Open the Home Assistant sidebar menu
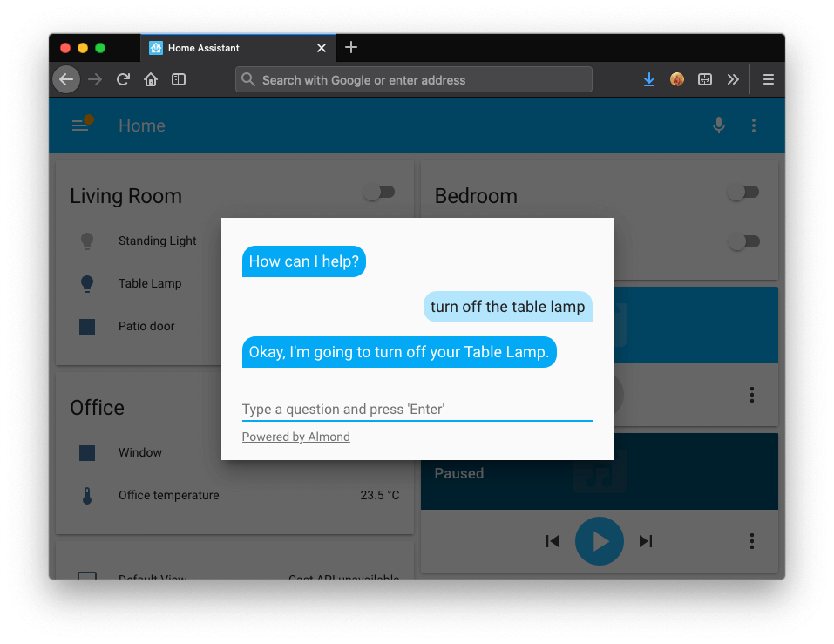Viewport: 834px width, 644px height. click(x=78, y=125)
